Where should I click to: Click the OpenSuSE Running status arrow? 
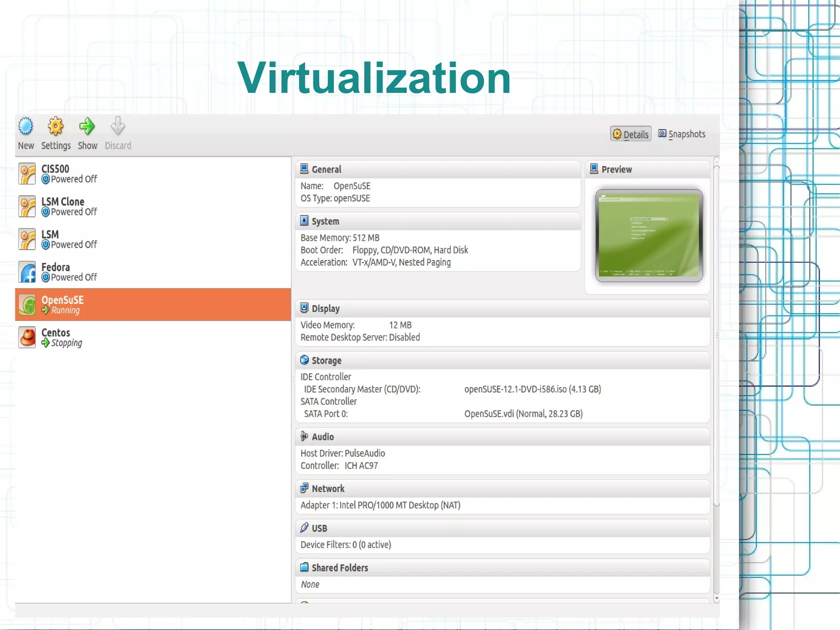click(46, 310)
